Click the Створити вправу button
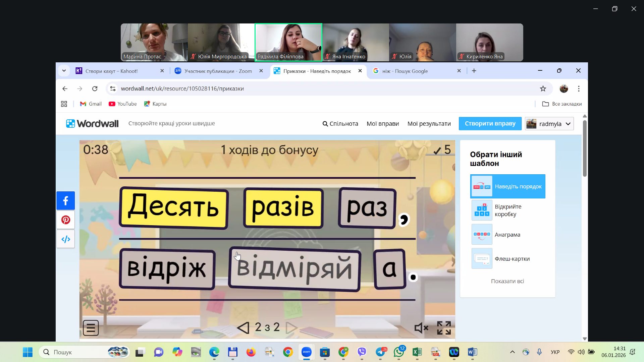This screenshot has width=644, height=362. (490, 123)
